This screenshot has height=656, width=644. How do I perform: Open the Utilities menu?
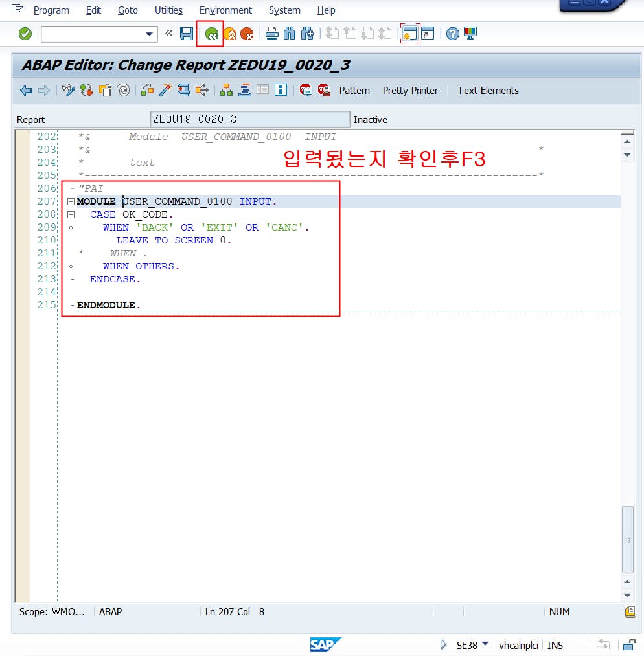[168, 10]
